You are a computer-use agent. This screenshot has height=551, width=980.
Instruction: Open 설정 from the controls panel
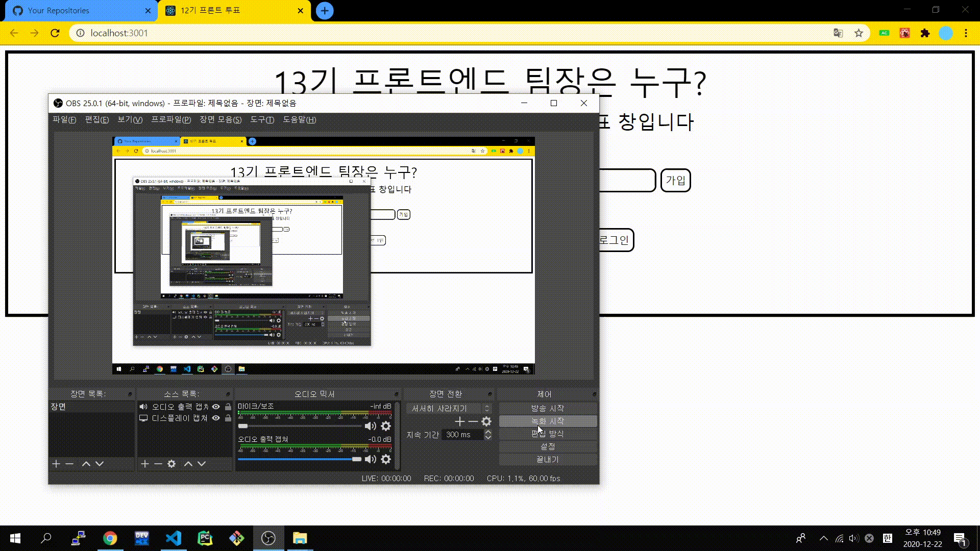point(548,446)
